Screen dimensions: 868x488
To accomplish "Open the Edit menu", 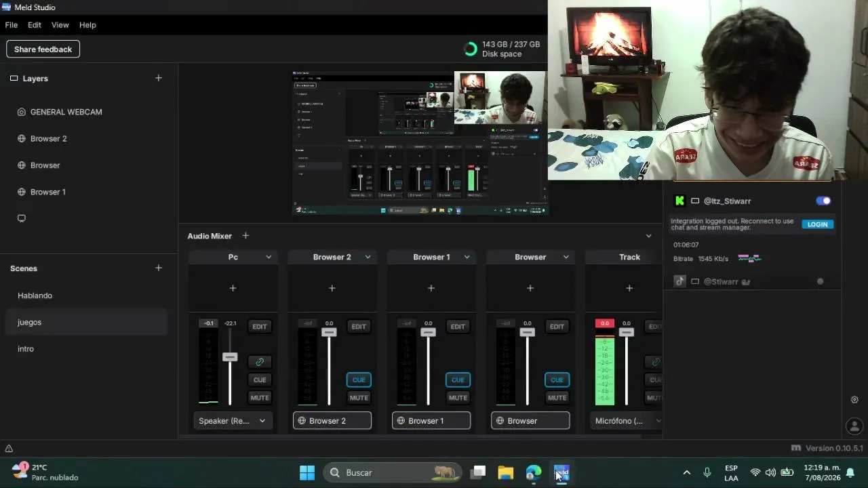I will coord(35,25).
